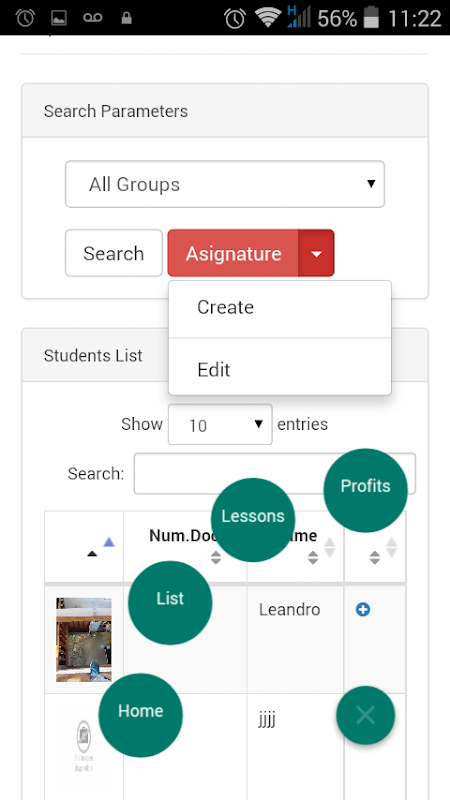Open the Show 10 entries dropdown
Image resolution: width=450 pixels, height=800 pixels.
click(220, 424)
